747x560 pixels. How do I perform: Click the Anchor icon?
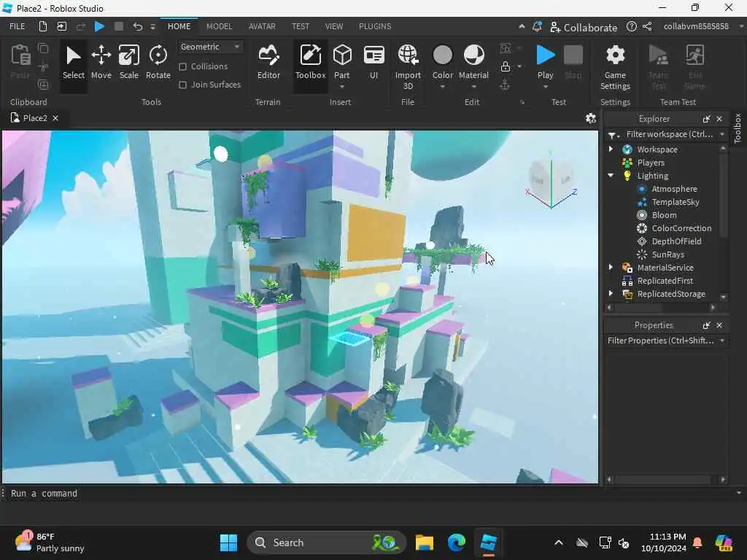point(505,85)
